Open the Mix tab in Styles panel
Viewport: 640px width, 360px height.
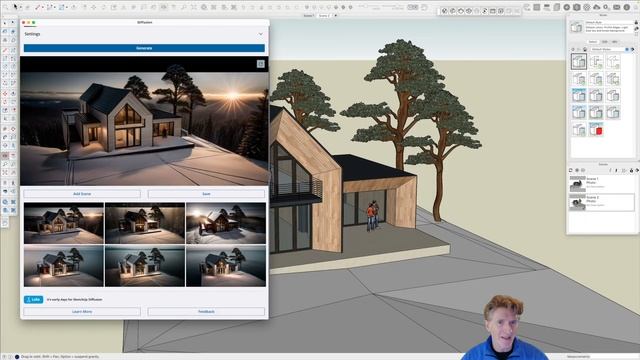(x=615, y=42)
